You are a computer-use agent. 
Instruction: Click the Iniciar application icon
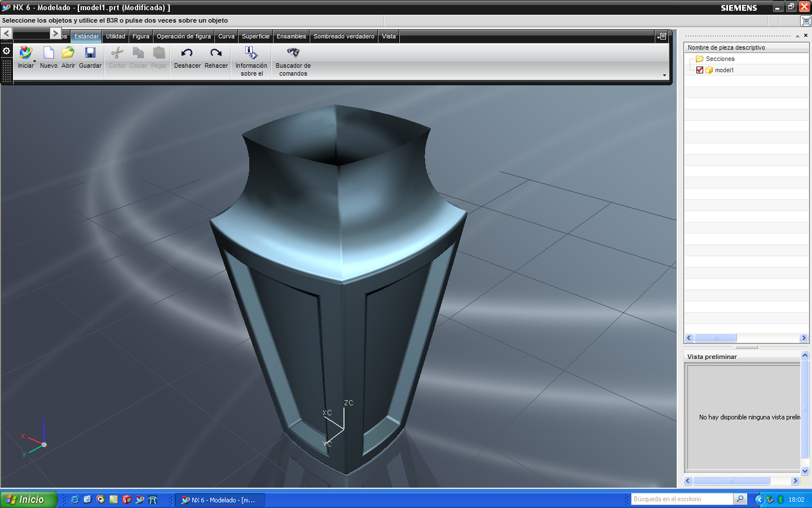[x=25, y=52]
